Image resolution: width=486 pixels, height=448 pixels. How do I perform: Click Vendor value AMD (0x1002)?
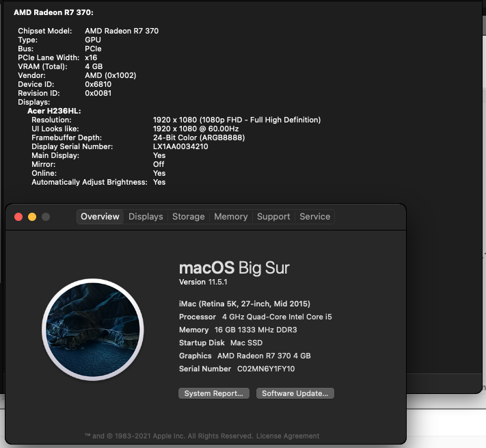(x=111, y=75)
